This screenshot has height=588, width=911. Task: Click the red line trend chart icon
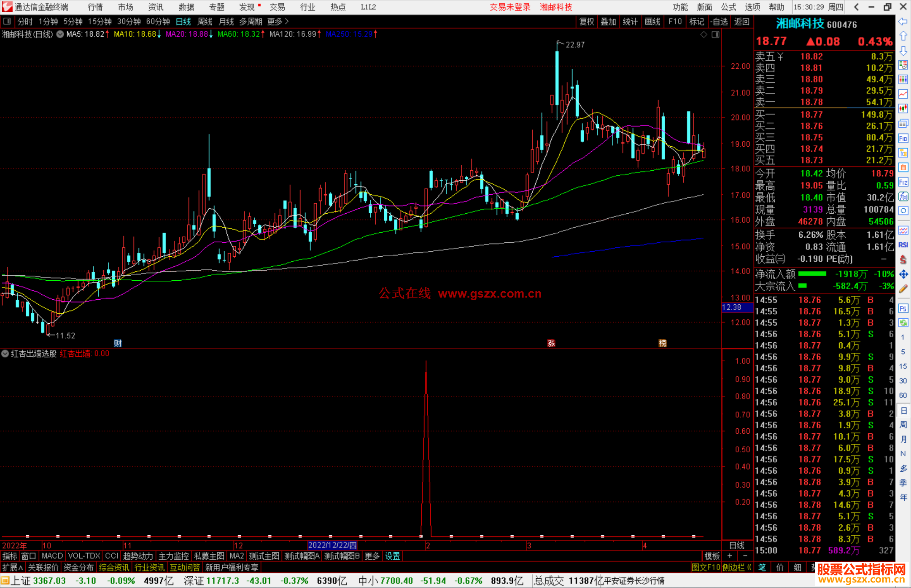click(903, 94)
